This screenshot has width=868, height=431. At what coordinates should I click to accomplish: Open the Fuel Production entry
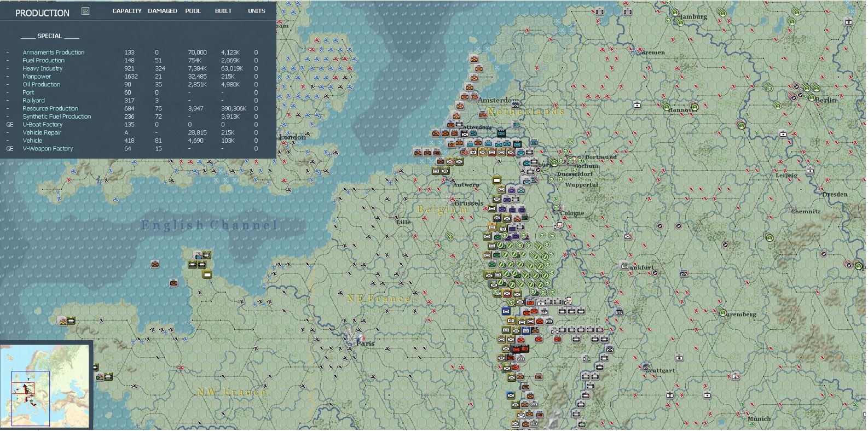click(43, 61)
